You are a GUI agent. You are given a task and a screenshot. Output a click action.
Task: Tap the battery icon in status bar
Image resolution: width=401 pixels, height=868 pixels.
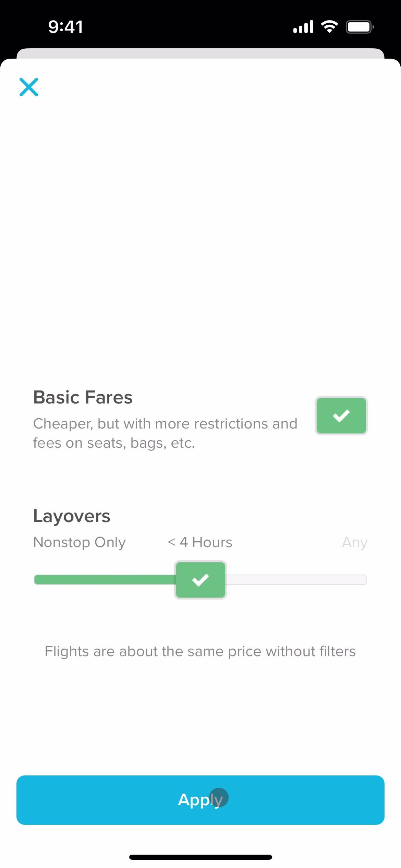coord(360,27)
